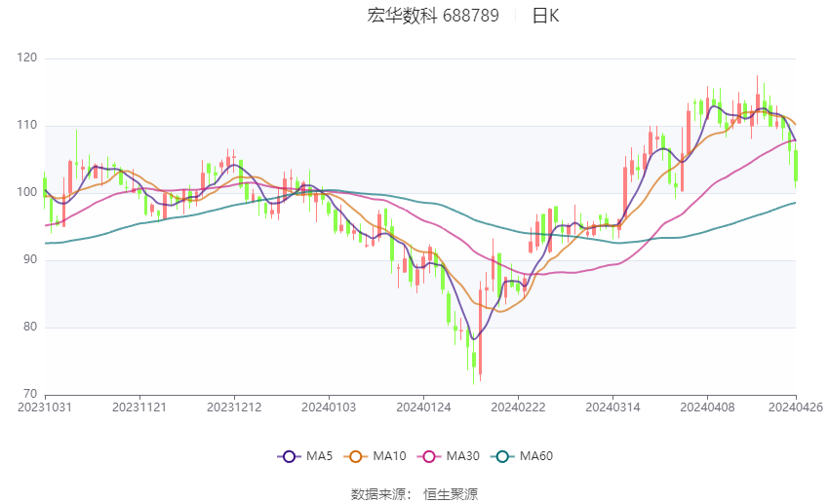This screenshot has height=504, width=829.
Task: Select the 20240103 date on x-axis
Action: pos(329,407)
